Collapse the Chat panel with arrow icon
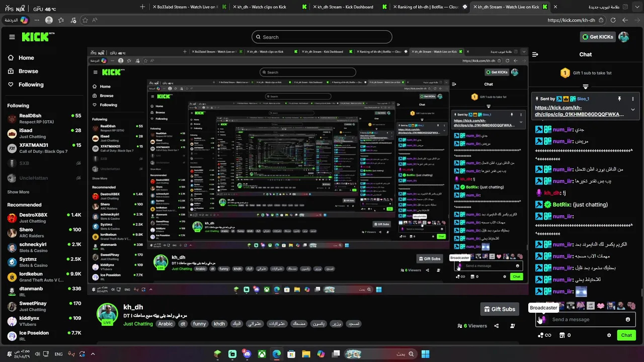The image size is (644, 362). tap(535, 54)
